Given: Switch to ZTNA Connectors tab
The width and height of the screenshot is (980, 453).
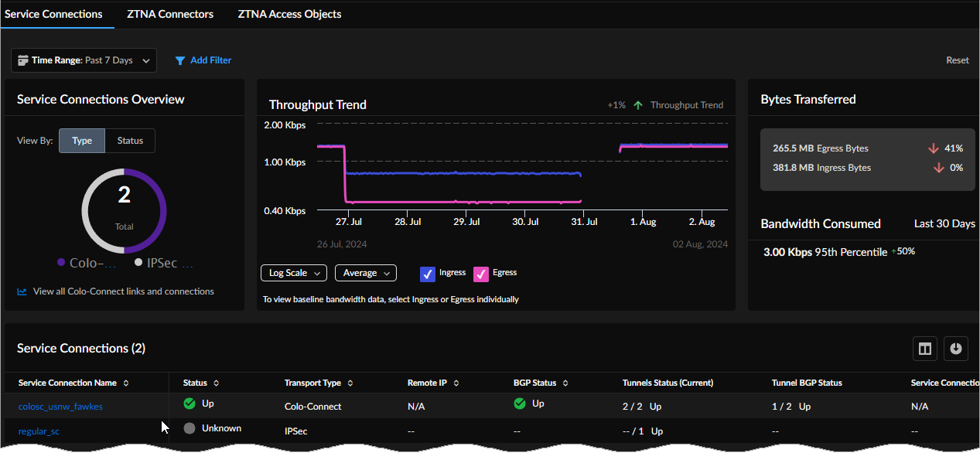Looking at the screenshot, I should (x=170, y=14).
